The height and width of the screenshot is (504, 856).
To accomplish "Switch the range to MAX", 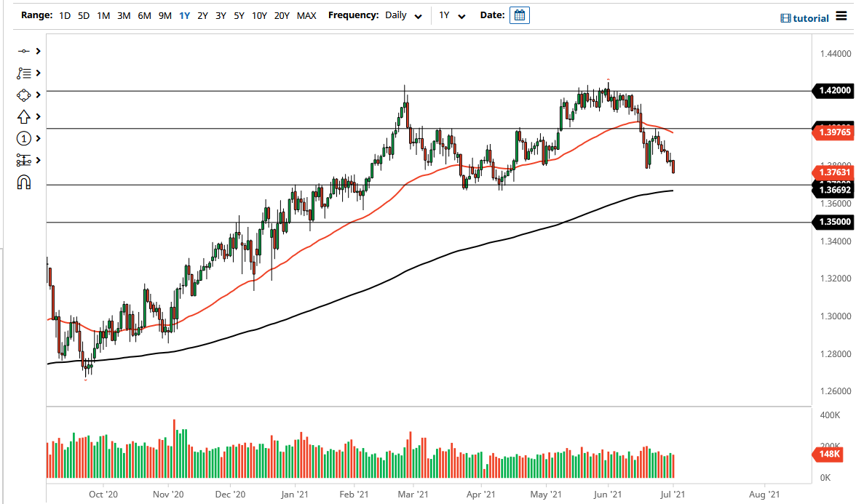I will [x=306, y=15].
